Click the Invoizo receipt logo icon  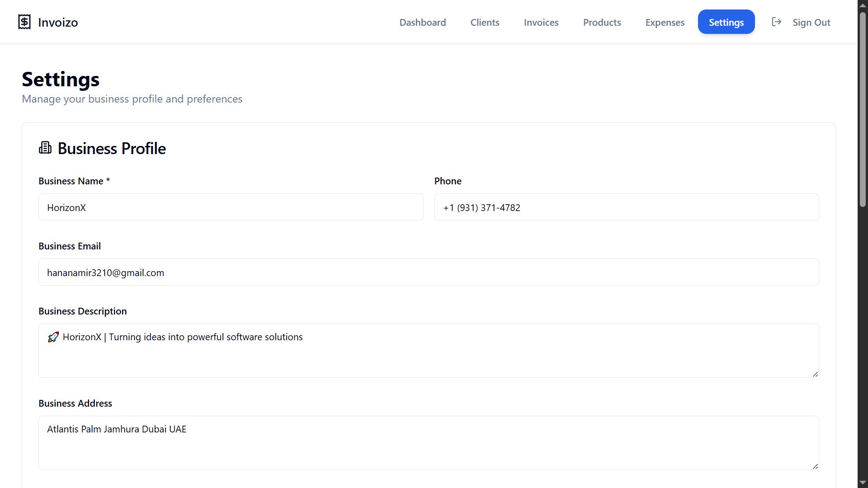click(24, 22)
